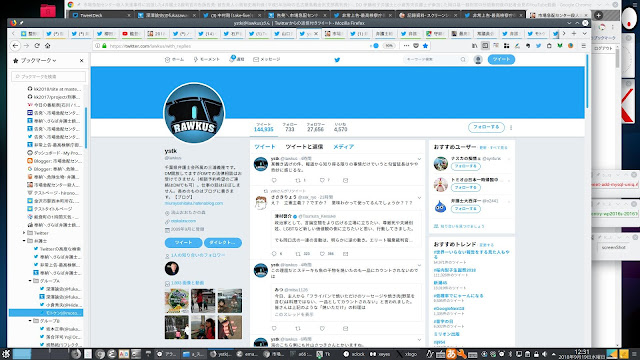
Task: Open the メッセージ nav item
Action: tap(267, 60)
